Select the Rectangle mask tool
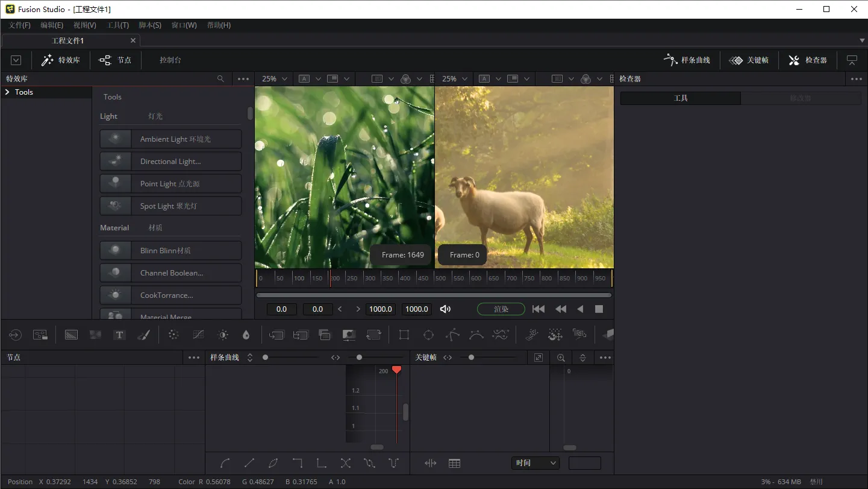 coord(404,335)
